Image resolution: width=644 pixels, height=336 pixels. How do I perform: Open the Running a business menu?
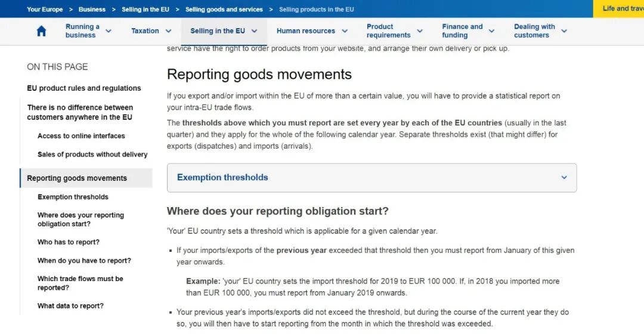(x=82, y=31)
